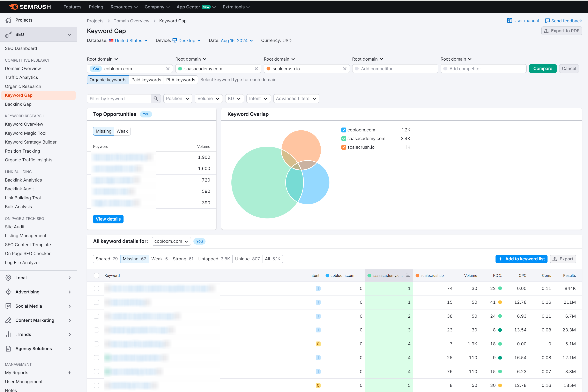Image resolution: width=588 pixels, height=392 pixels.
Task: Open the Position filter dropdown
Action: click(178, 99)
